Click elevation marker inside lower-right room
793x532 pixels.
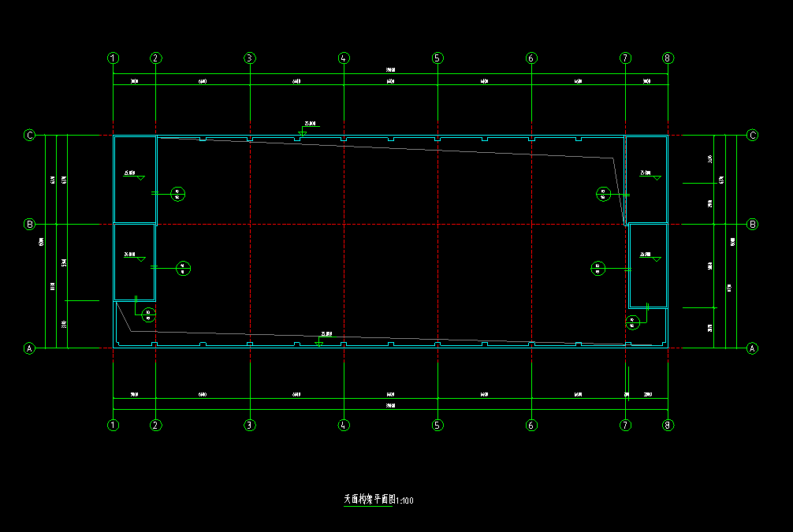tap(651, 256)
